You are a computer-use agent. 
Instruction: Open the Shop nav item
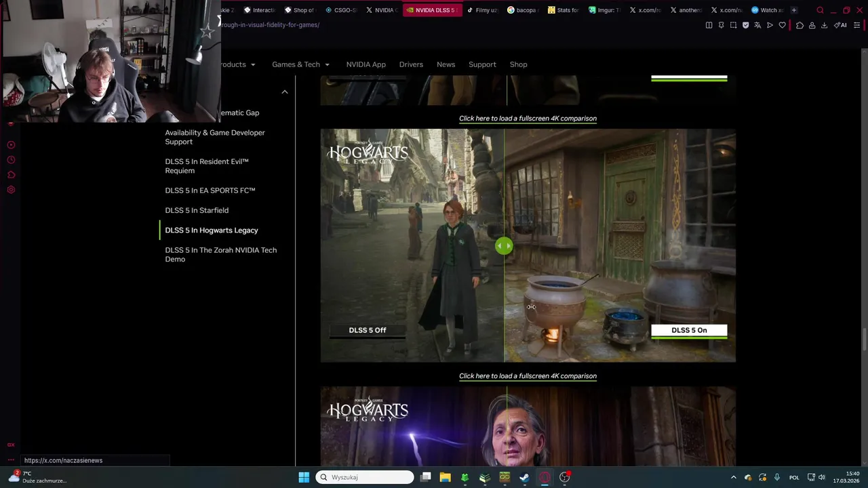pyautogui.click(x=518, y=64)
